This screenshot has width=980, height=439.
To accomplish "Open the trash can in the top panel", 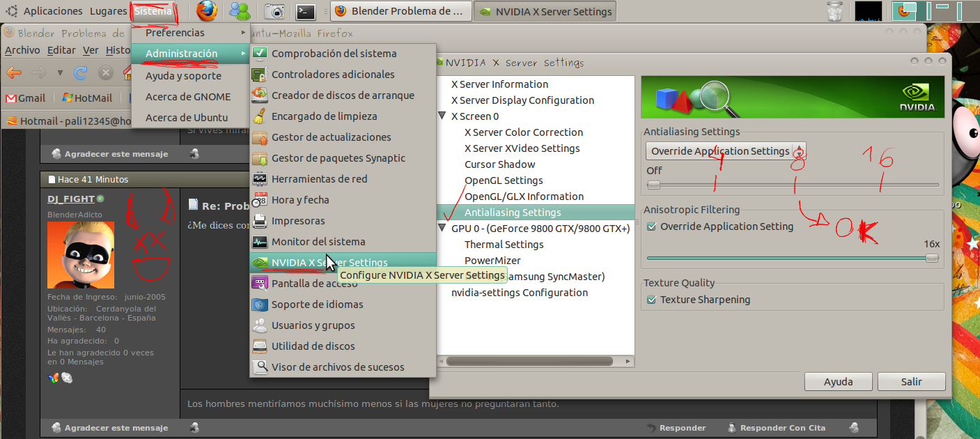I will pos(834,11).
